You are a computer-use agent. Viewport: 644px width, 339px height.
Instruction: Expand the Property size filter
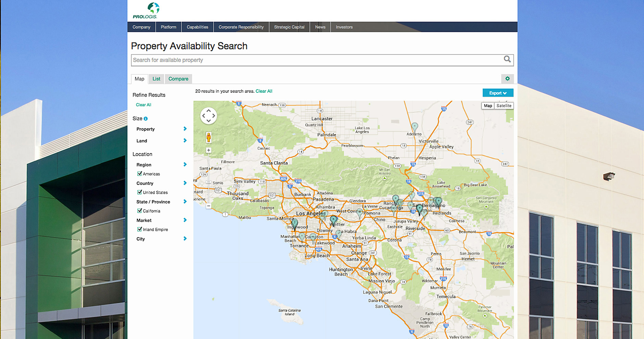point(185,129)
